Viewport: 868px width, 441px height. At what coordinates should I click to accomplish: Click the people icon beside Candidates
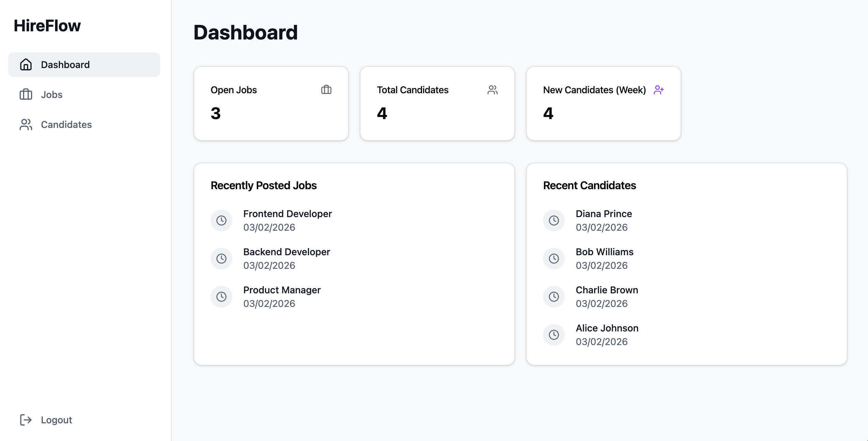coord(26,124)
